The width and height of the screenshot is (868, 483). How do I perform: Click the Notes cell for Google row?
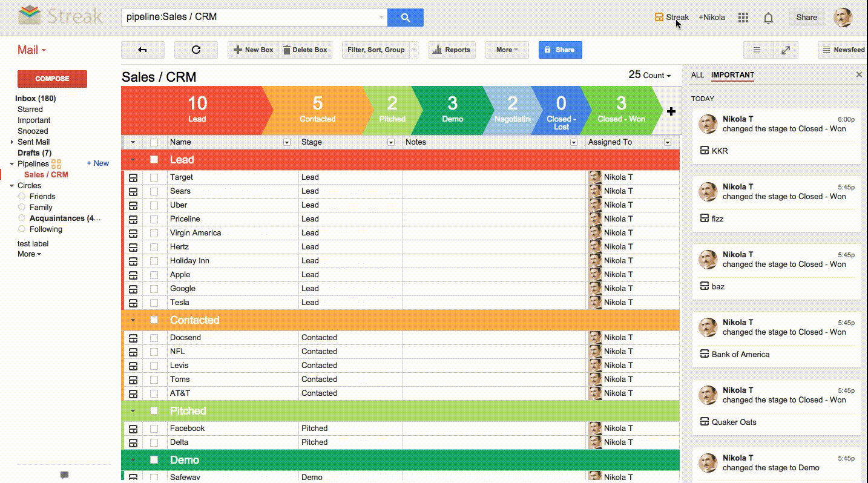pyautogui.click(x=494, y=289)
